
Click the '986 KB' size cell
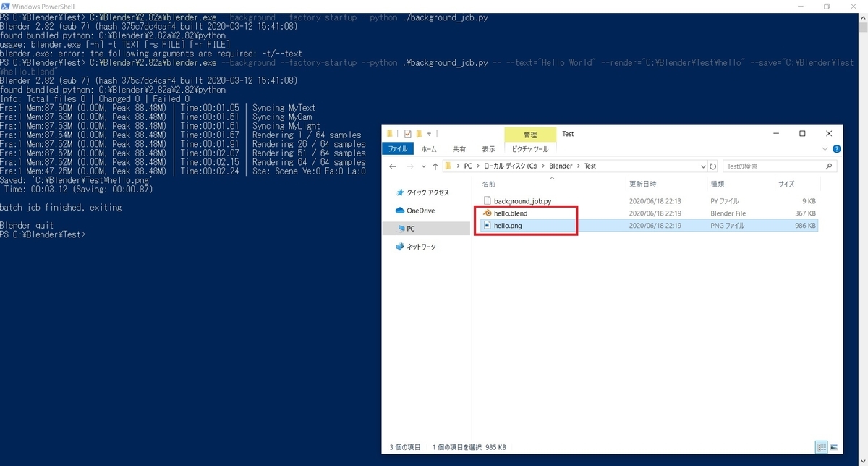805,226
